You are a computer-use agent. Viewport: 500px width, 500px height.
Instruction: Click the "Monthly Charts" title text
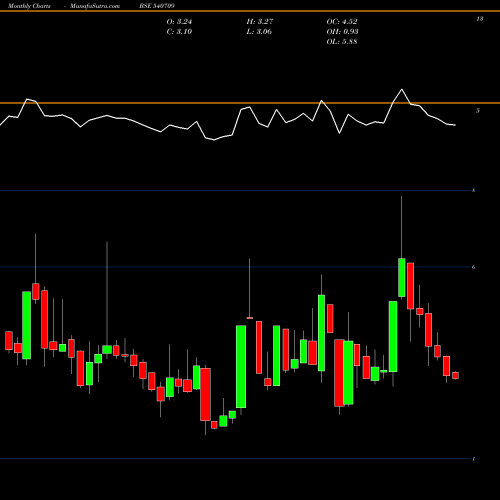pos(29,6)
